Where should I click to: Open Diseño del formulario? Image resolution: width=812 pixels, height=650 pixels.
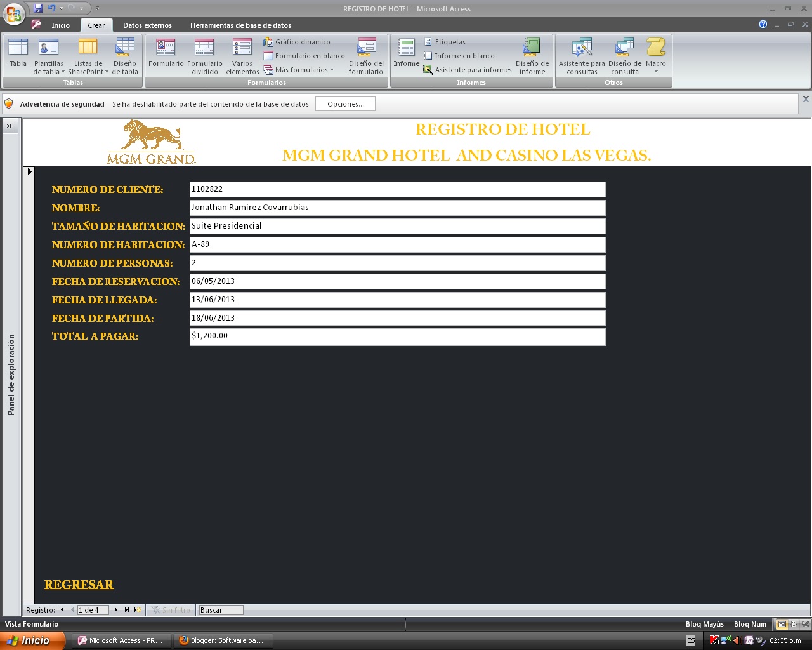pos(366,56)
